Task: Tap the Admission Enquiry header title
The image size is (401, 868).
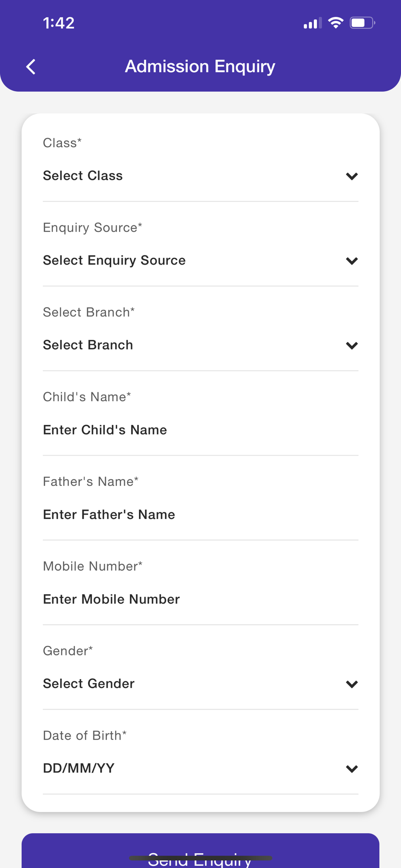Action: point(200,66)
